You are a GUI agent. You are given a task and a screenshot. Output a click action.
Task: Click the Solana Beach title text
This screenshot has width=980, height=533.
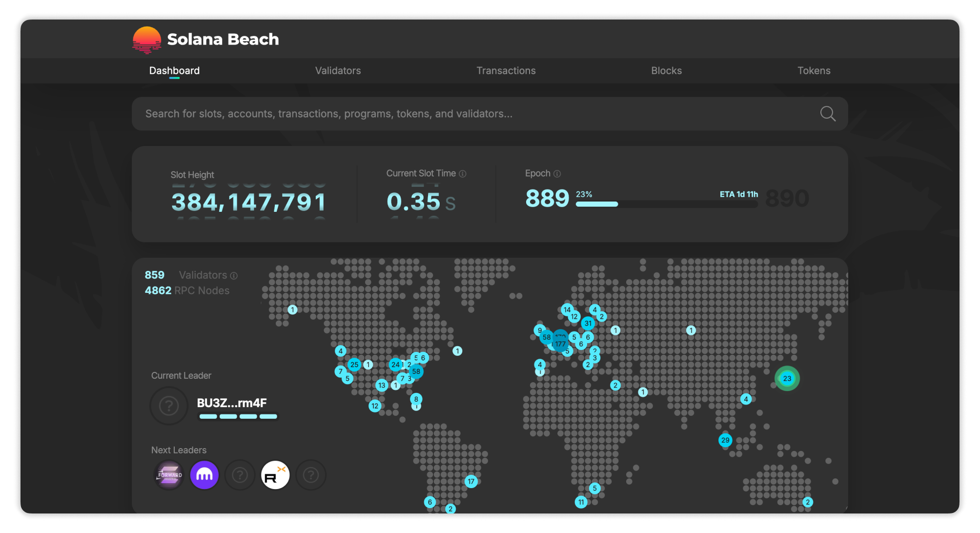223,40
